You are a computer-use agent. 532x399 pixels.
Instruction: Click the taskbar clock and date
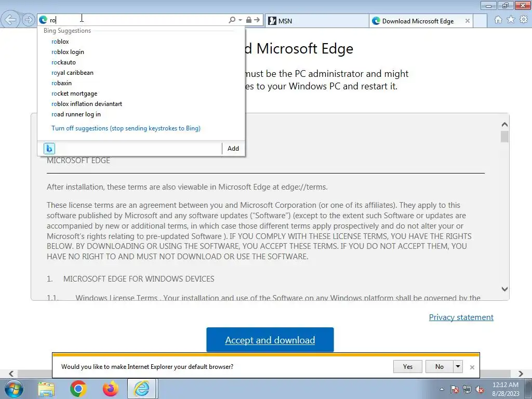click(x=505, y=389)
